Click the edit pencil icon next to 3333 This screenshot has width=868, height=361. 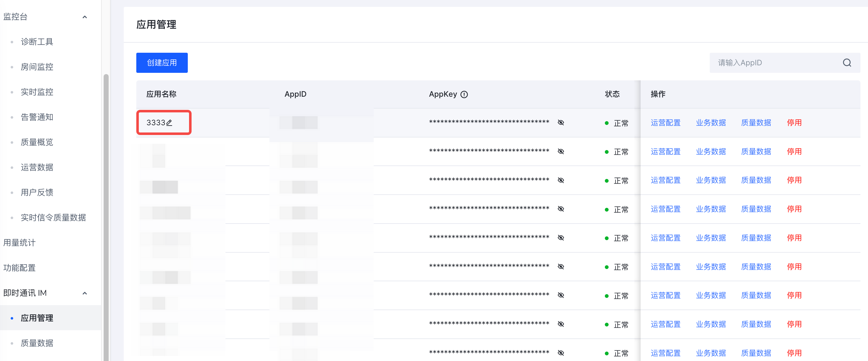[x=169, y=122]
